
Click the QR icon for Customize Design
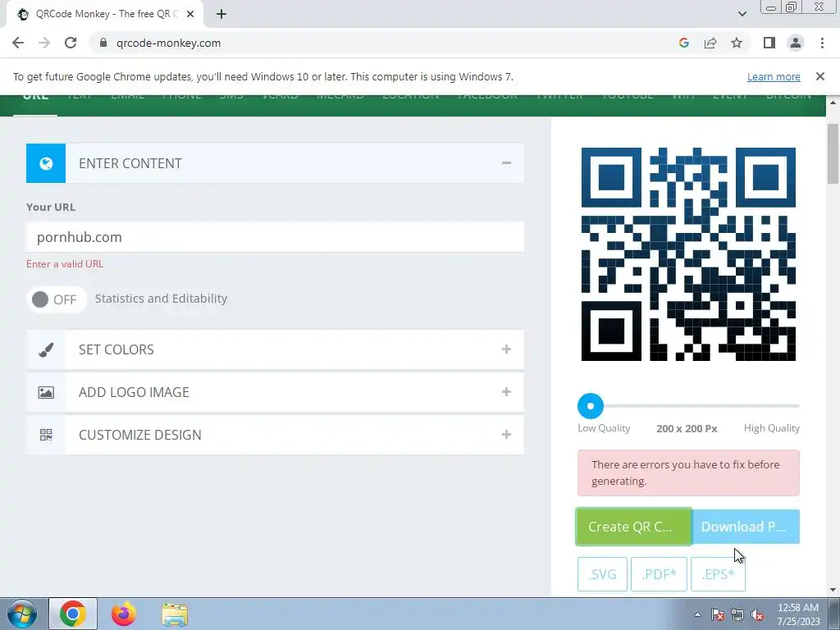(46, 435)
